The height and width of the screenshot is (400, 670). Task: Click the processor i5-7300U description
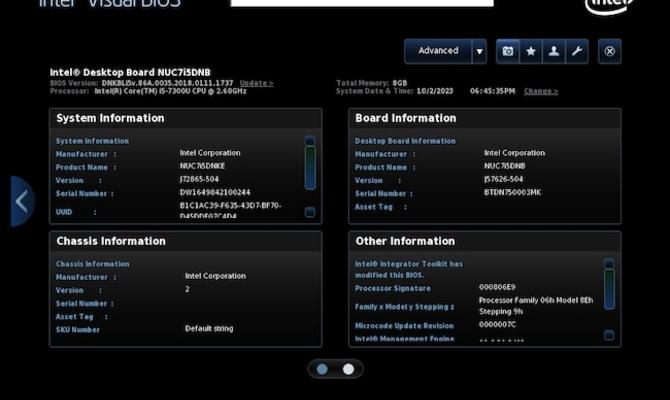(x=170, y=91)
